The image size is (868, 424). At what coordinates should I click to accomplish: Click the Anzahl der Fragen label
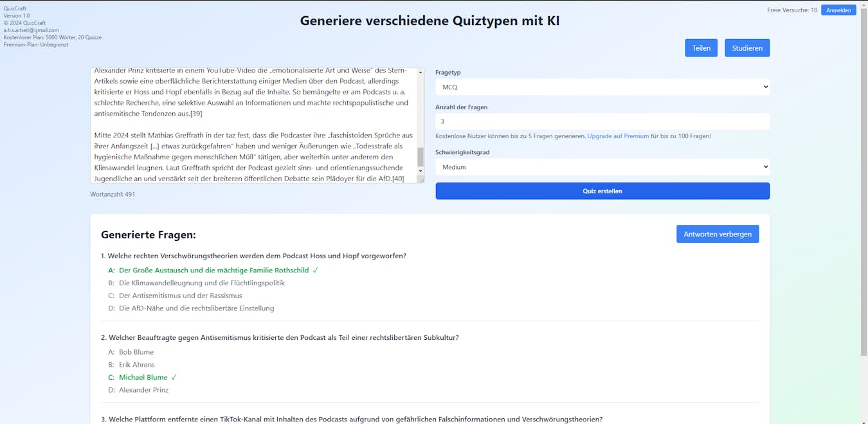pos(462,107)
